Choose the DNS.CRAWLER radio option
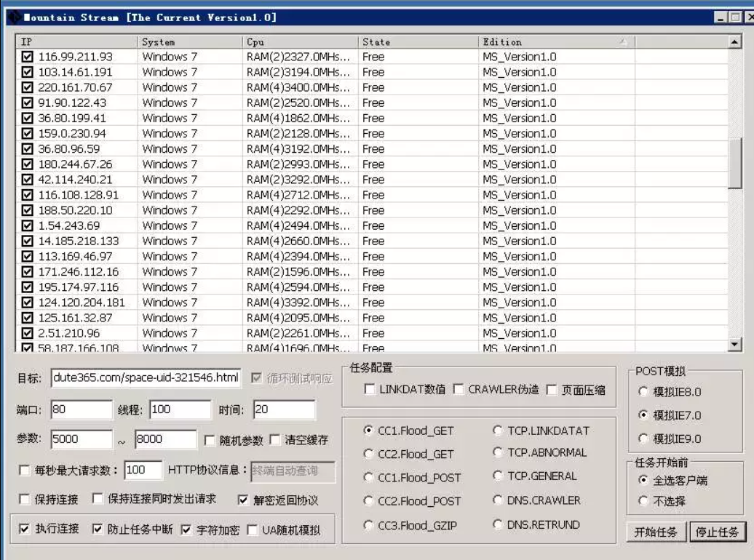 point(498,500)
